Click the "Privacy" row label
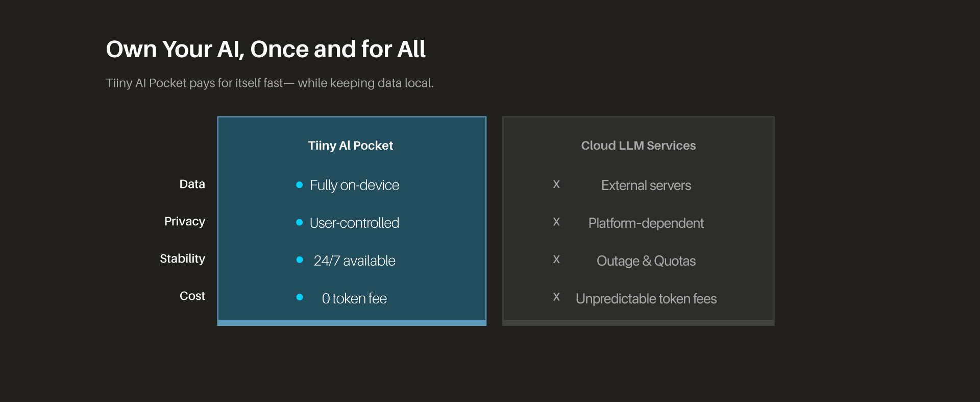Screen dimensions: 980x402 point(185,222)
